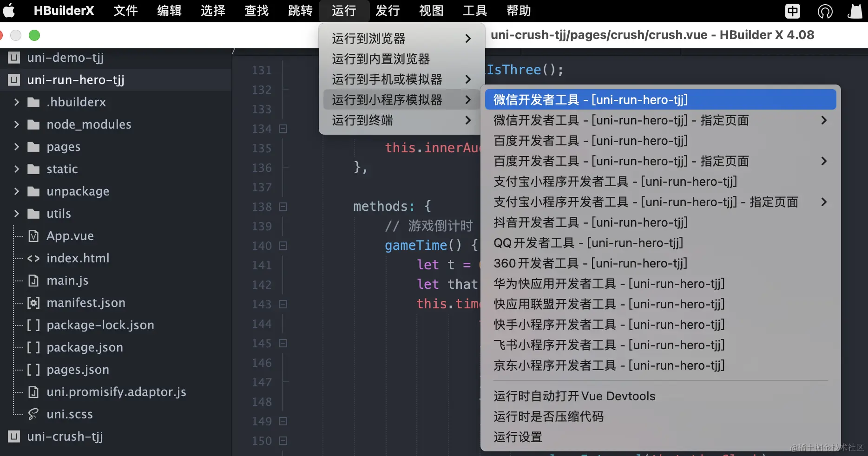
Task: Toggle 运行时是否压缩代码 option
Action: [x=660, y=417]
